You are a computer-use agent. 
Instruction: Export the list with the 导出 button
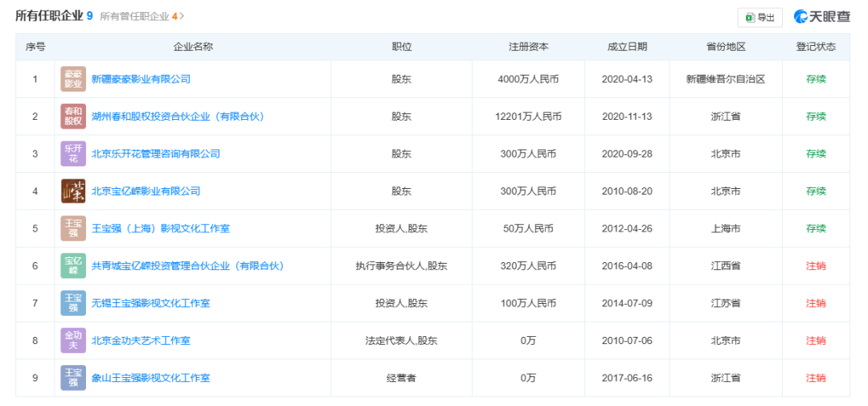click(x=759, y=17)
